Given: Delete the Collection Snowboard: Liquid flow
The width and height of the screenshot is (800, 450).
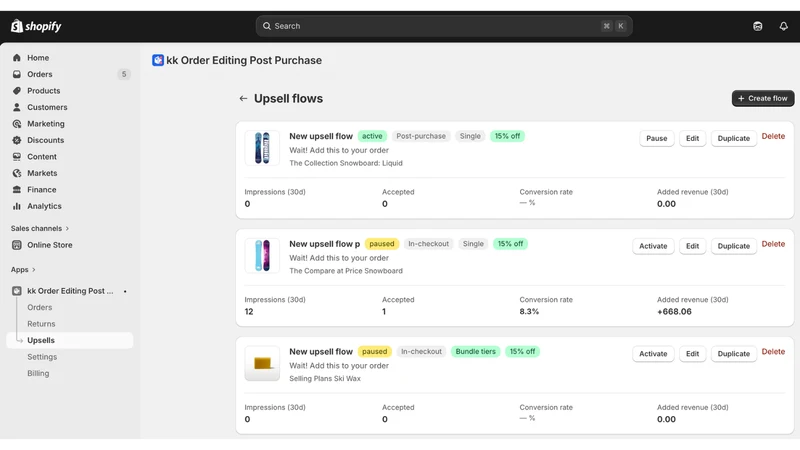Looking at the screenshot, I should 773,136.
